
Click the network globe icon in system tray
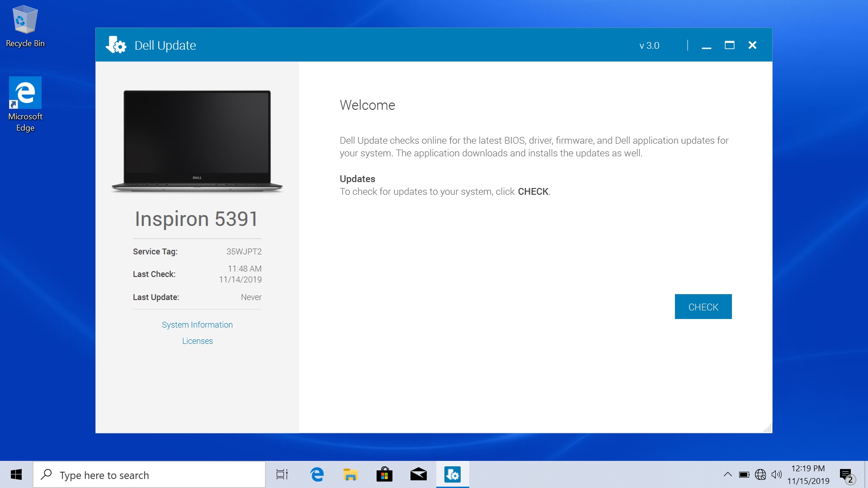coord(760,474)
